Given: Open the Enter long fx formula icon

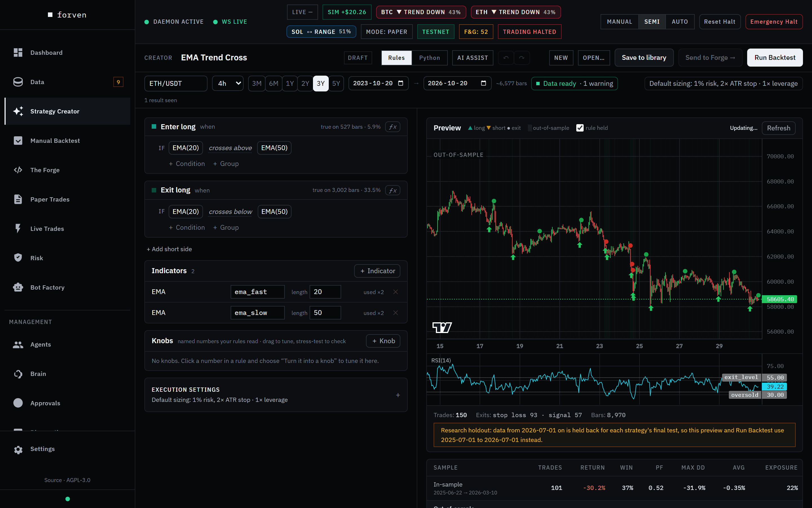Looking at the screenshot, I should pos(392,127).
